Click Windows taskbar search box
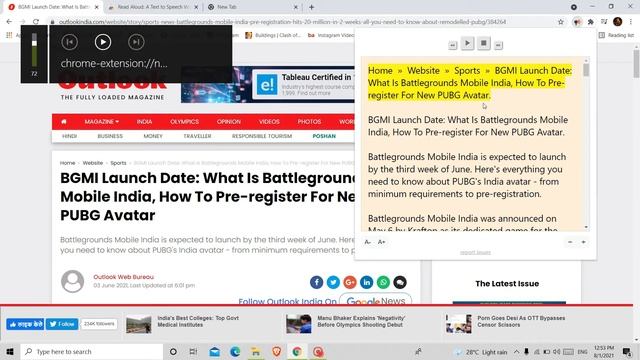The width and height of the screenshot is (640, 360). click(92, 351)
